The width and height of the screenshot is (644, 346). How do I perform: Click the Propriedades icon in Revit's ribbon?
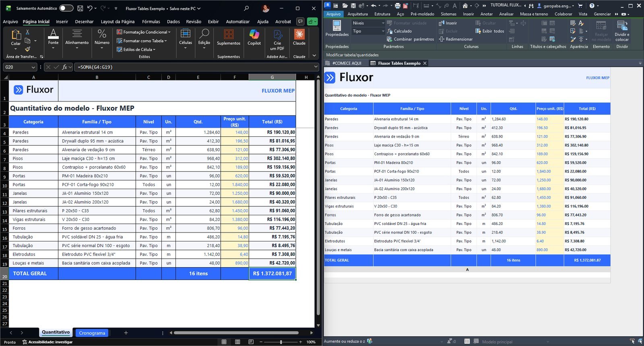337,26
